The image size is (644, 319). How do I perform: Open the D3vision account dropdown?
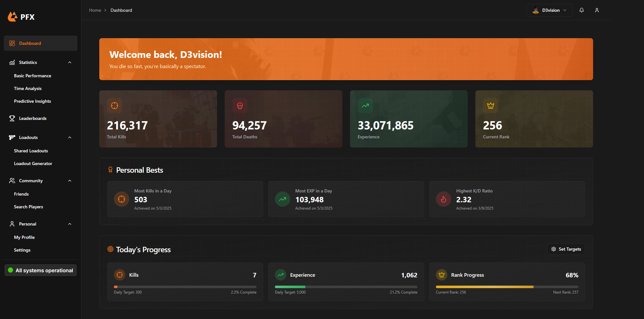point(549,10)
